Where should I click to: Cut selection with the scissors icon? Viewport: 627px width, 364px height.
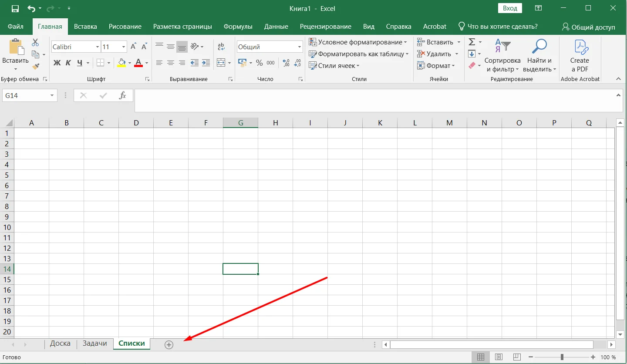point(35,42)
